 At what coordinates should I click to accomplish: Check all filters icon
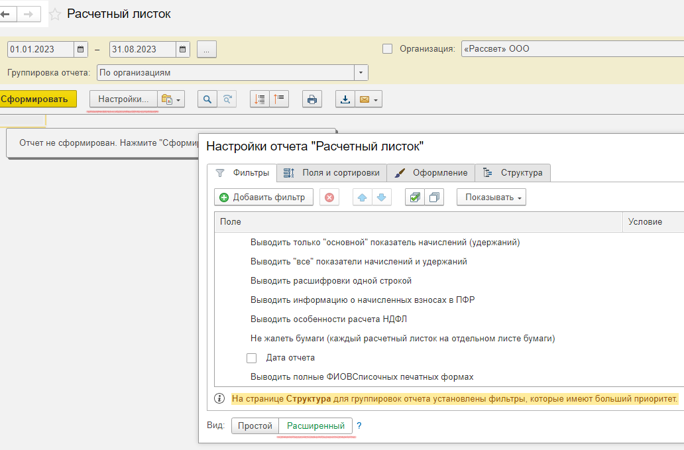point(415,197)
